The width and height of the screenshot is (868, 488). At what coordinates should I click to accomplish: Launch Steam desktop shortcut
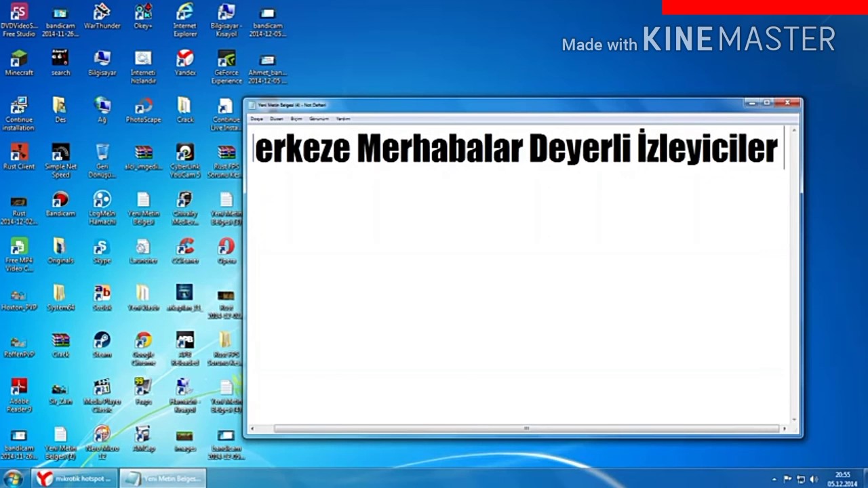pyautogui.click(x=102, y=344)
